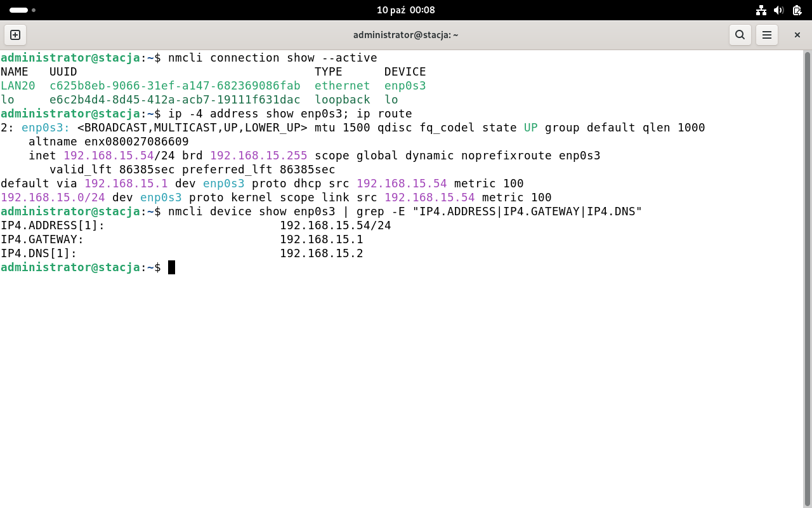The width and height of the screenshot is (812, 508).
Task: Click valid_lft 86385sec
Action: (x=112, y=170)
